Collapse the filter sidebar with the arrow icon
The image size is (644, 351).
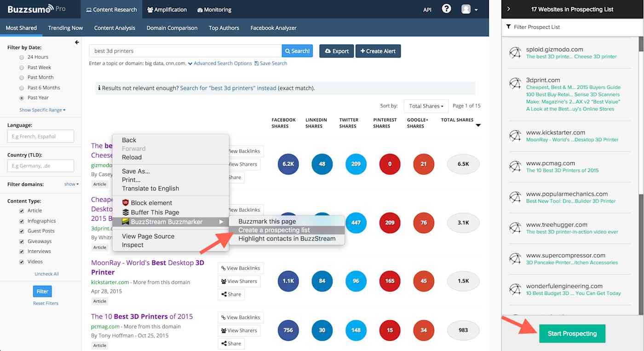76,42
